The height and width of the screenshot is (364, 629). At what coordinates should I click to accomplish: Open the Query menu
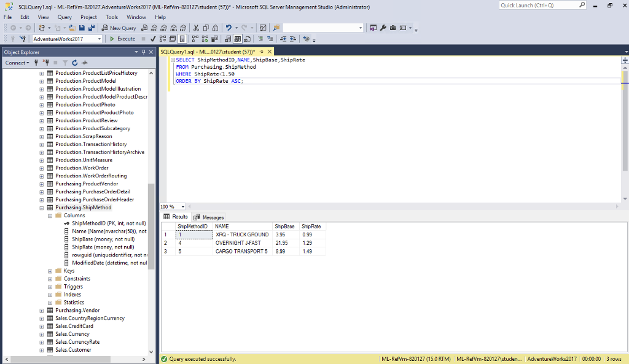64,17
